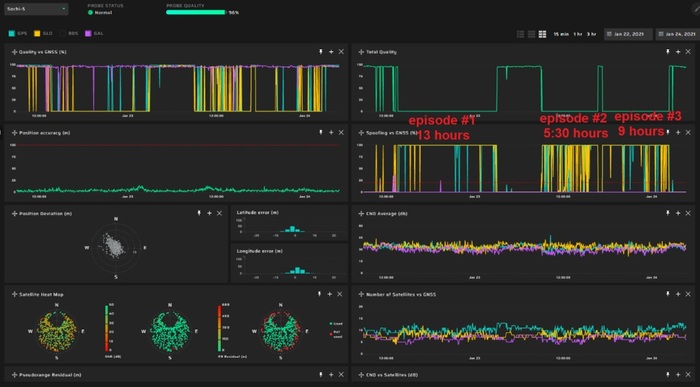The height and width of the screenshot is (387, 700).
Task: Enable the BDS constellation checkbox
Action: pyautogui.click(x=63, y=33)
